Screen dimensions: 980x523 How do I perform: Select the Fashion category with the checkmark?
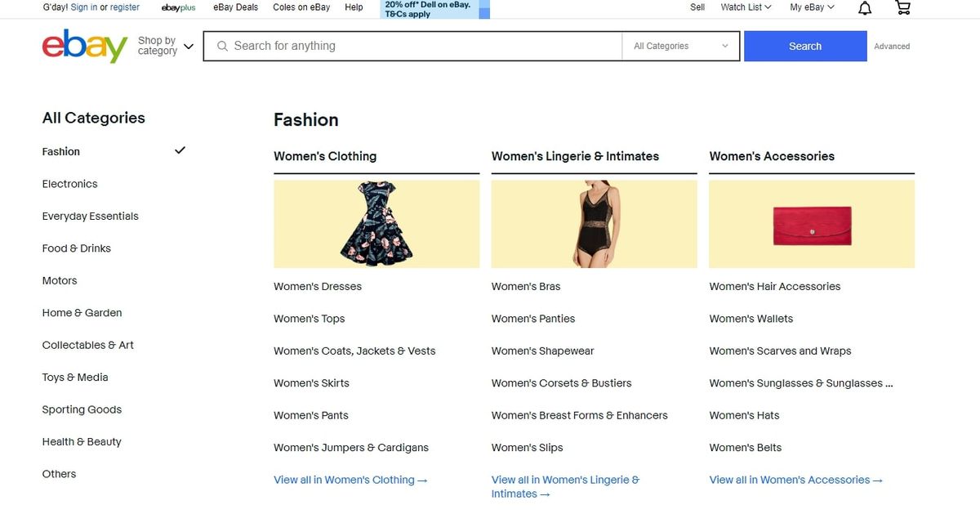60,151
